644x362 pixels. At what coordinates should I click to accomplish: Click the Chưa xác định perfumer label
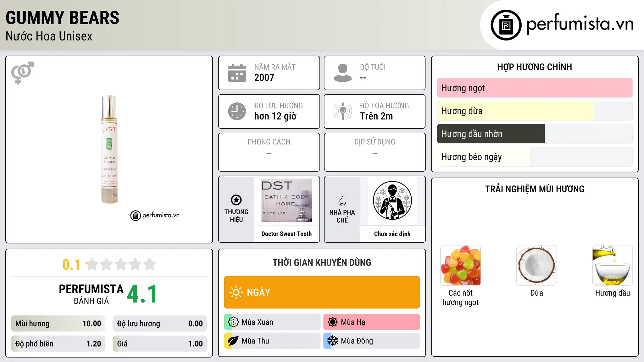392,234
